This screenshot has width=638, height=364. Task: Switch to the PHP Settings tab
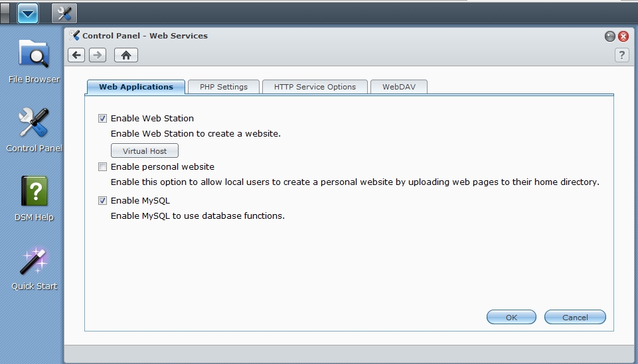click(224, 87)
